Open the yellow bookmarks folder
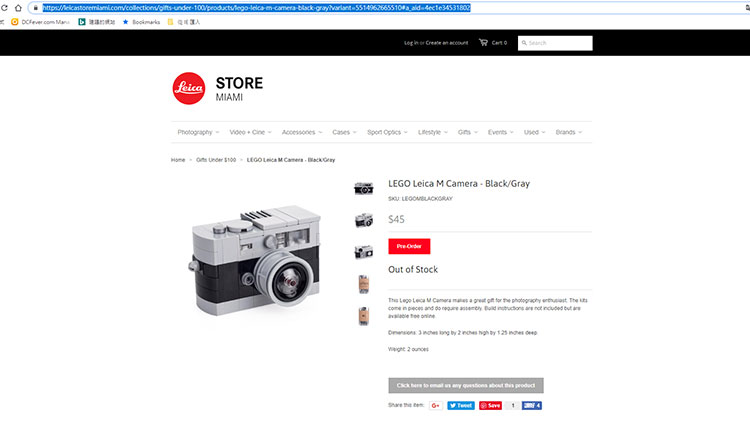Image resolution: width=750 pixels, height=437 pixels. tap(184, 22)
